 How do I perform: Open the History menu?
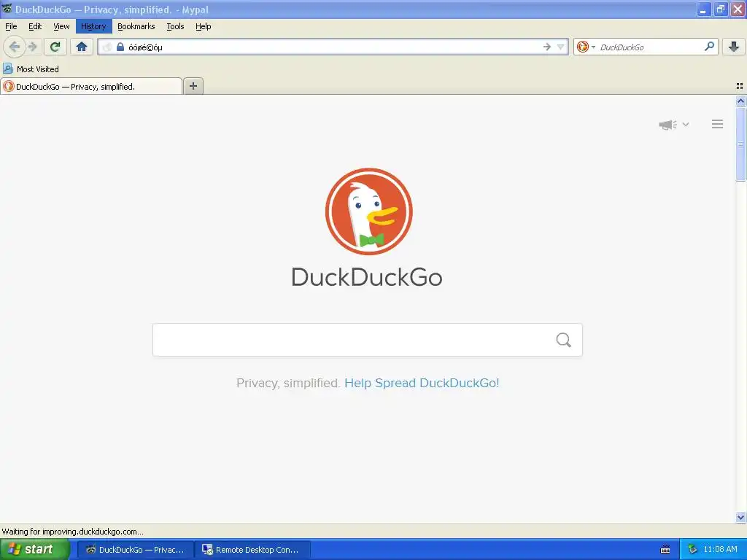pyautogui.click(x=93, y=26)
